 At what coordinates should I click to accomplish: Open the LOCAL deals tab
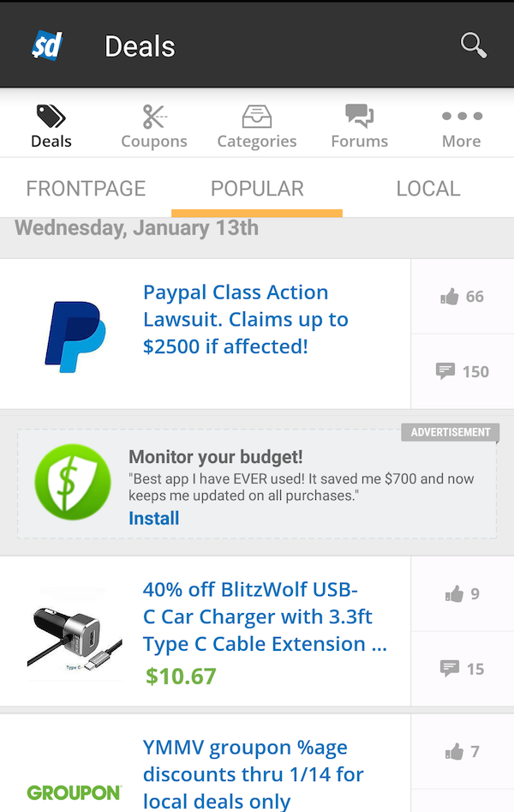point(428,189)
